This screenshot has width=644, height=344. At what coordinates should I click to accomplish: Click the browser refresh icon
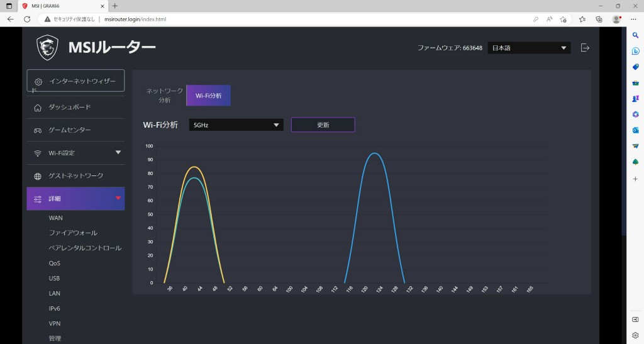27,19
